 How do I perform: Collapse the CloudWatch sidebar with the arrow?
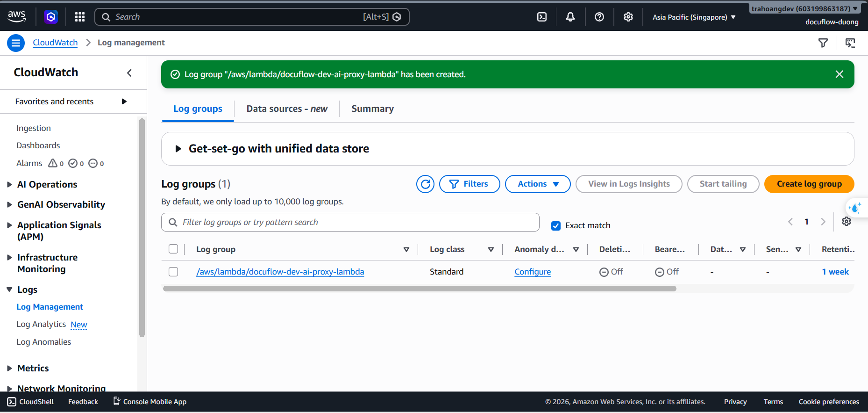click(x=129, y=72)
